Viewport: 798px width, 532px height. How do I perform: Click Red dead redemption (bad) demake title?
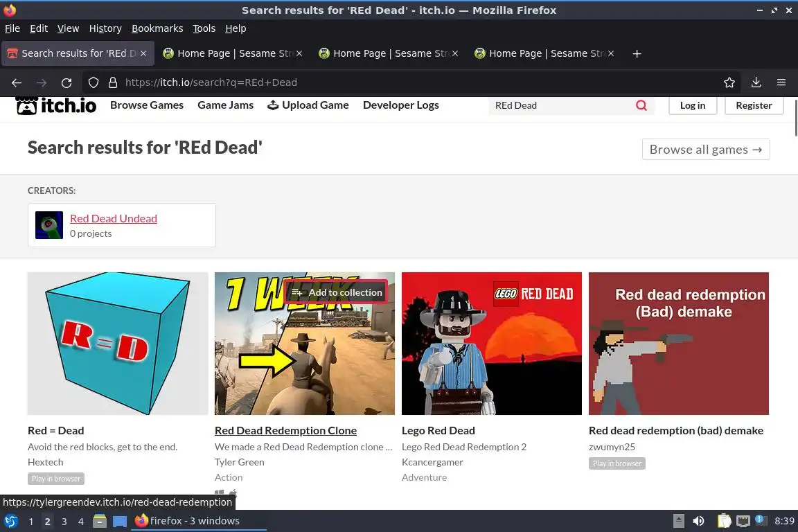676,431
